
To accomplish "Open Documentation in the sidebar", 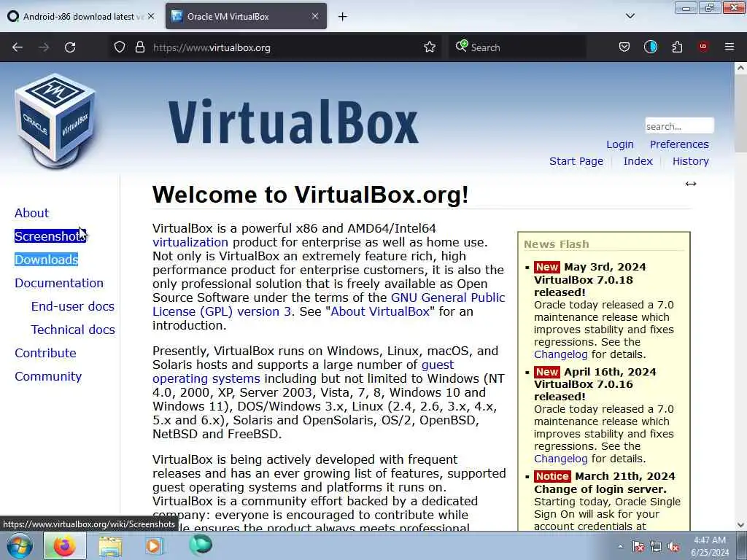I will (59, 283).
